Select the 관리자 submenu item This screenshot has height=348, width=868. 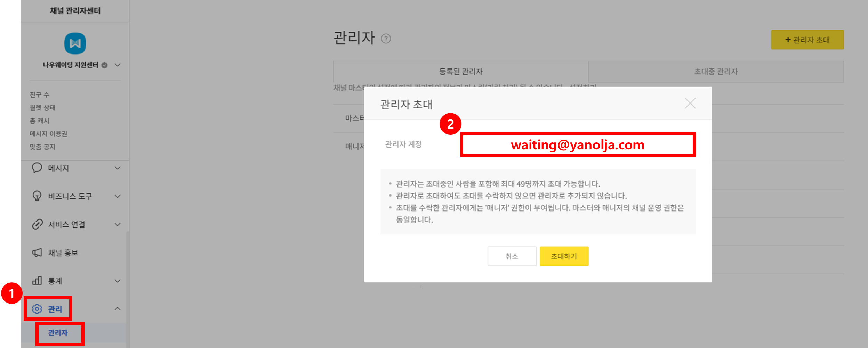click(x=58, y=333)
